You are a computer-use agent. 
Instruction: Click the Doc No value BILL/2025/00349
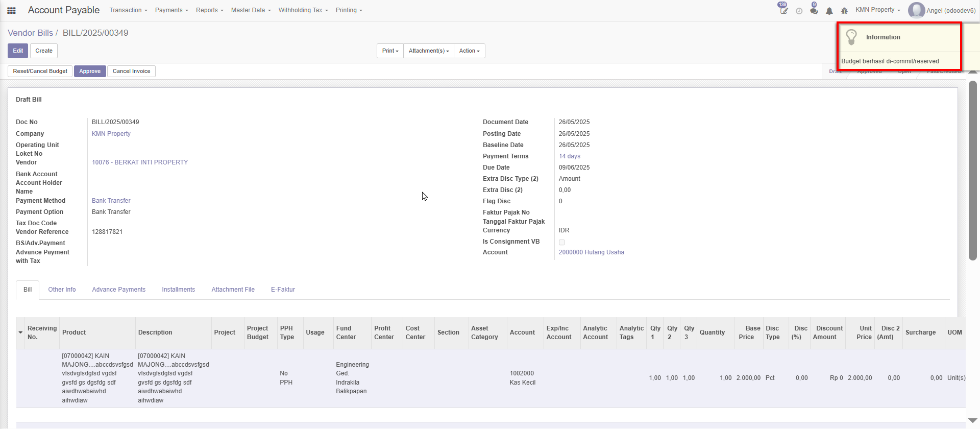[115, 122]
